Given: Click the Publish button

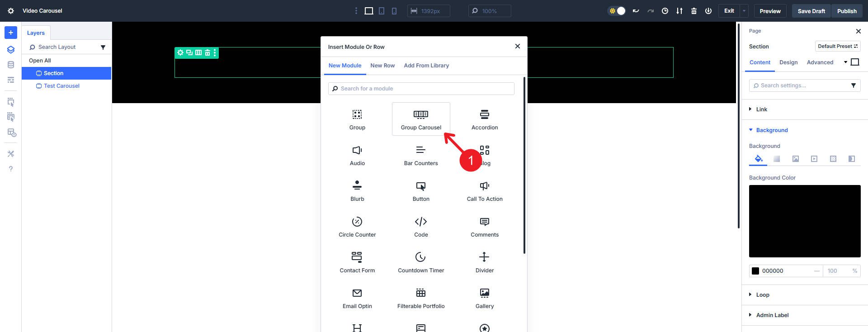Looking at the screenshot, I should pyautogui.click(x=846, y=11).
